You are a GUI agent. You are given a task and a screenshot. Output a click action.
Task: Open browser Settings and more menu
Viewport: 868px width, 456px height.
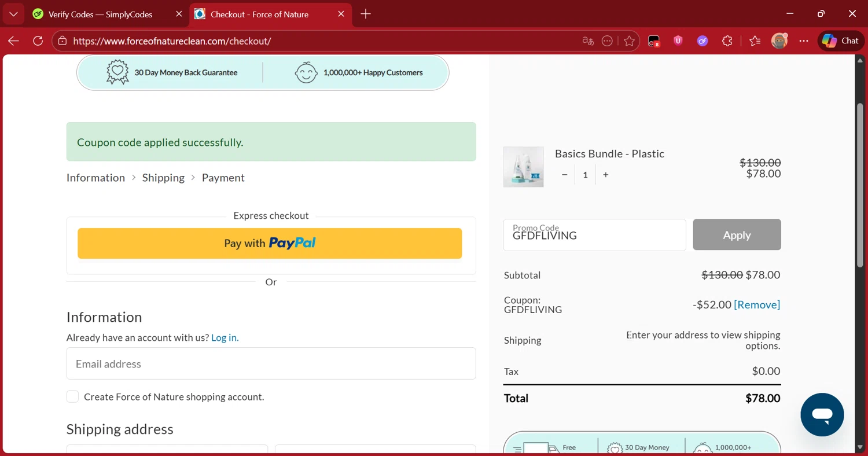click(804, 41)
